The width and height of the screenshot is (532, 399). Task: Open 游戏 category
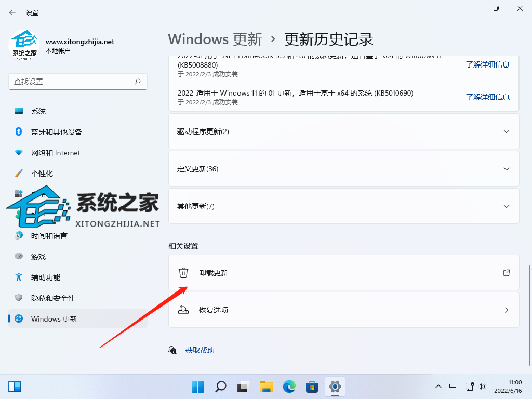point(78,257)
